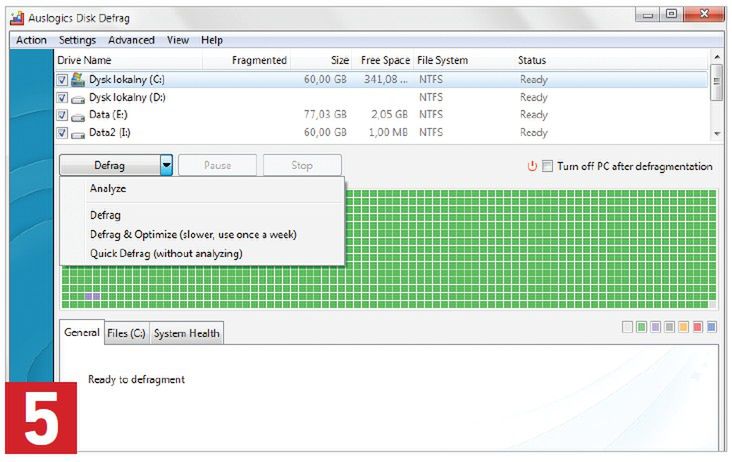Click the Ready to defragment status text
732x462 pixels.
136,379
